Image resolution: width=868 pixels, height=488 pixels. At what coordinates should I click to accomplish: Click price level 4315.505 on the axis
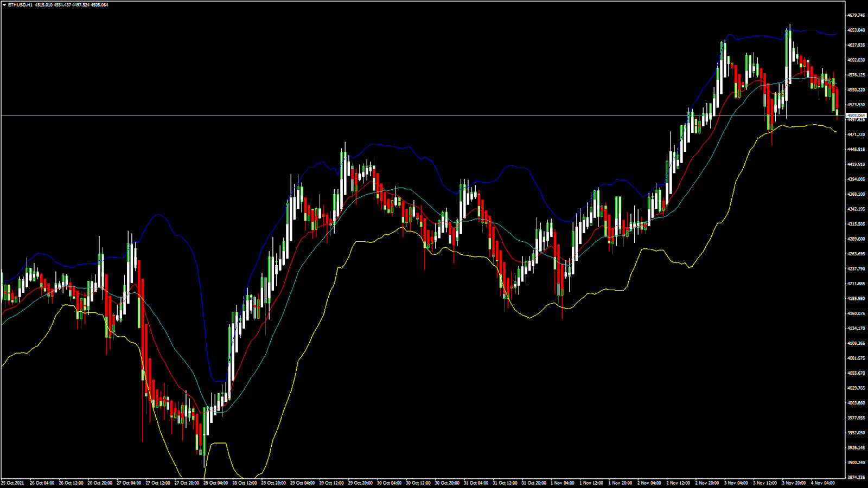(856, 224)
